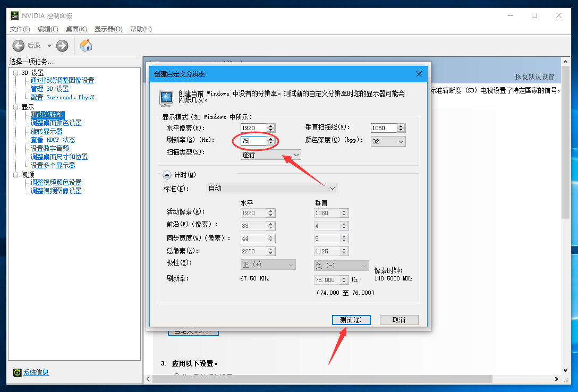Decrease 垂直扫描线 with down spinner

401,130
